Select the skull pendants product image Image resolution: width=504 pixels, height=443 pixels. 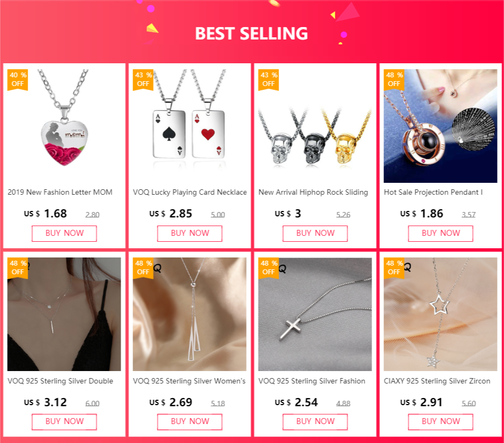tap(315, 125)
